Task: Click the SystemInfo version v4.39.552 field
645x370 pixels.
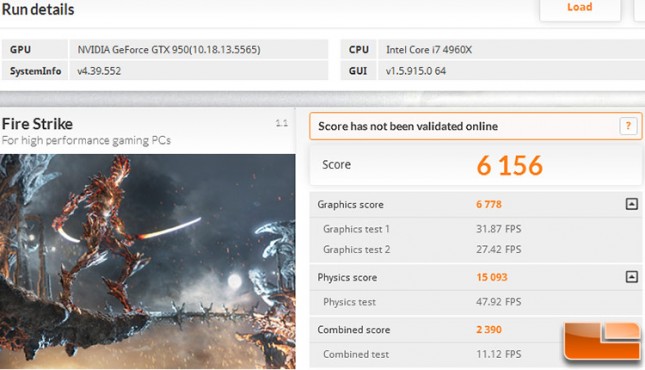Action: 199,71
